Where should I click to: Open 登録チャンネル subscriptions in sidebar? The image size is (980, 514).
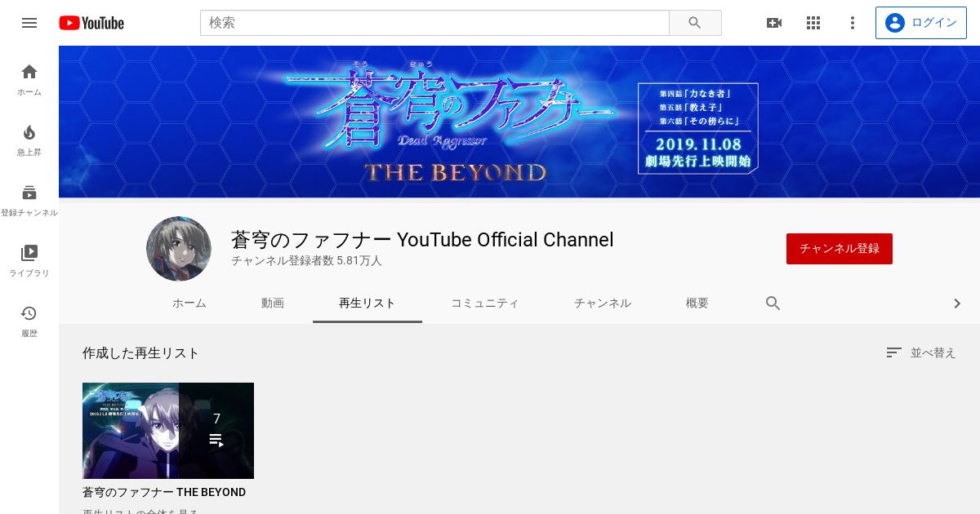[x=29, y=201]
